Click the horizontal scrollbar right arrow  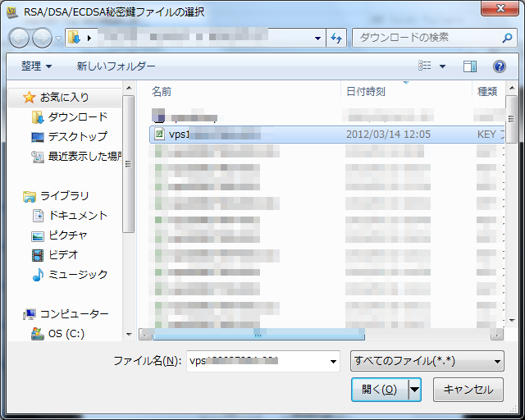point(496,334)
